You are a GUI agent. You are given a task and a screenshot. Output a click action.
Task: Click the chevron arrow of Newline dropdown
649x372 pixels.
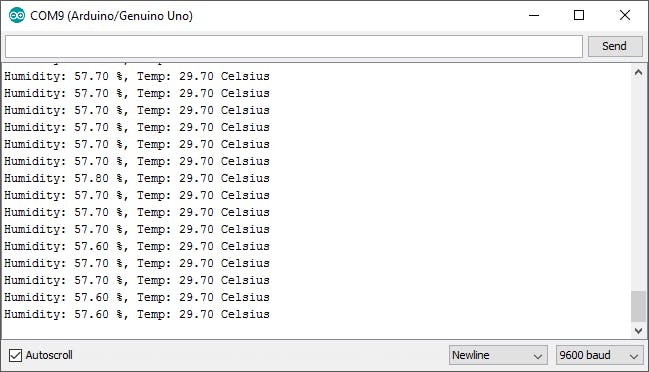click(x=538, y=356)
